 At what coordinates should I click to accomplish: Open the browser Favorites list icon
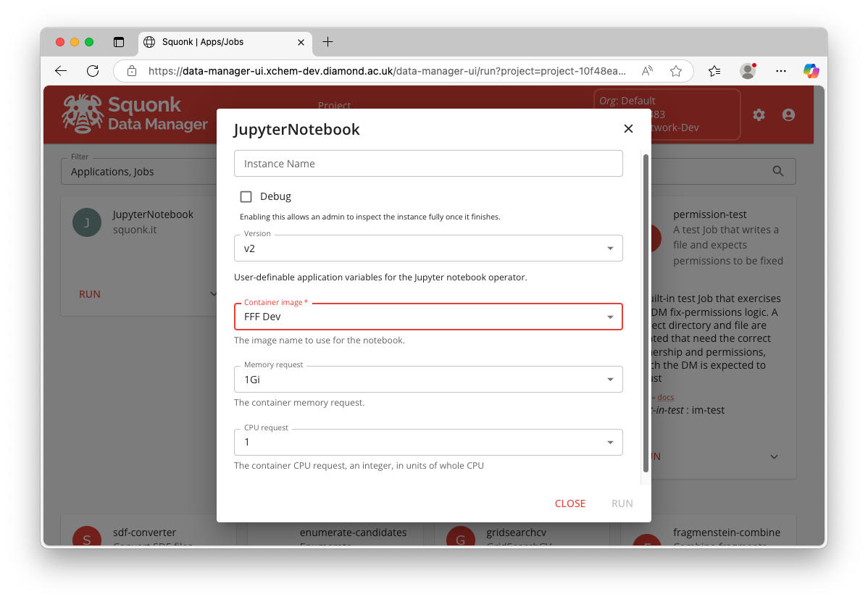pos(714,71)
